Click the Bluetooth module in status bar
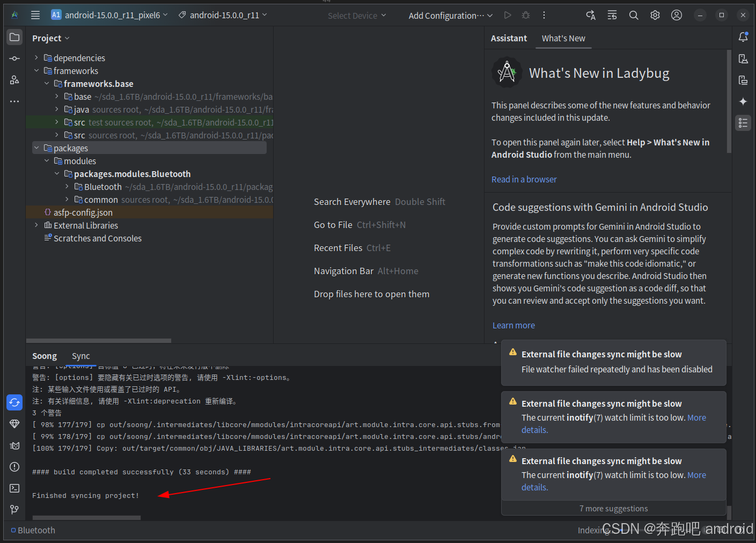This screenshot has height=543, width=756. tap(33, 530)
